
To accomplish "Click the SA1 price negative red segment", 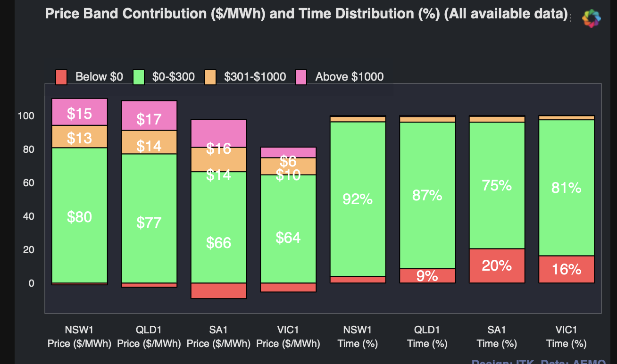I will [218, 290].
